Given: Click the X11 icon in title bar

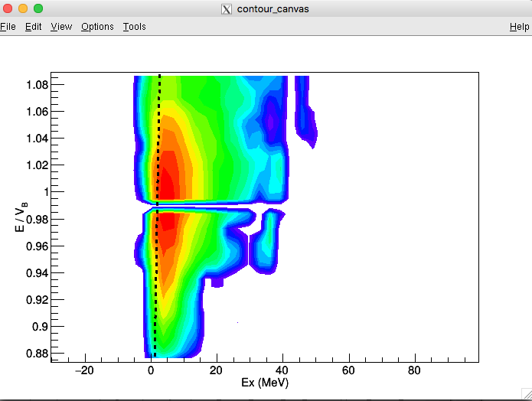Looking at the screenshot, I should point(227,9).
